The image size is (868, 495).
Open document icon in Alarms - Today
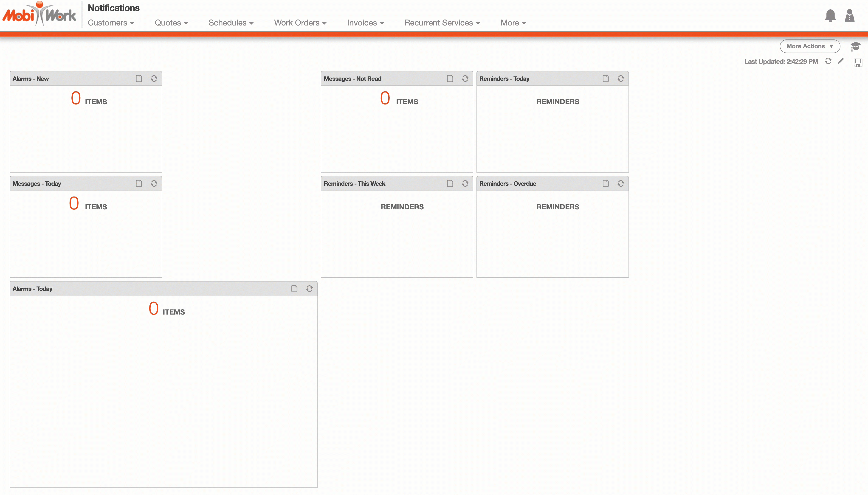coord(294,289)
